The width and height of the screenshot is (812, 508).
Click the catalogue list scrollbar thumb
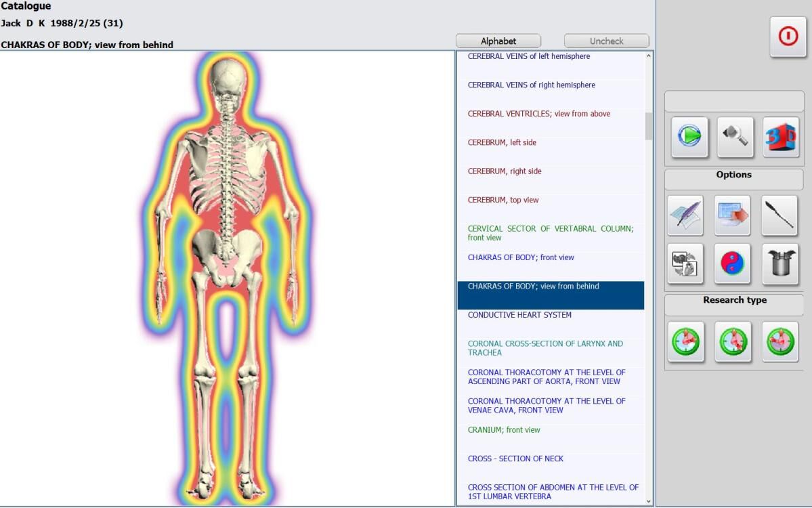pos(649,126)
